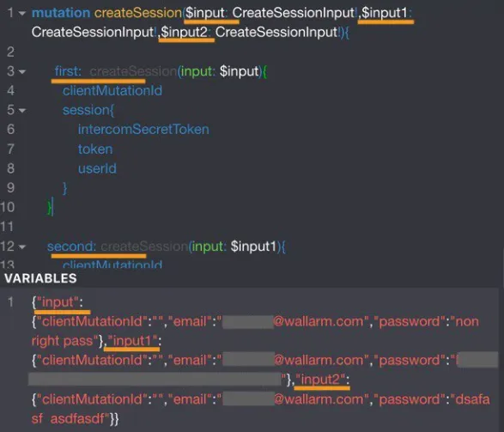This screenshot has height=432, width=504.
Task: Click the intercomSecretToken field
Action: [x=143, y=129]
